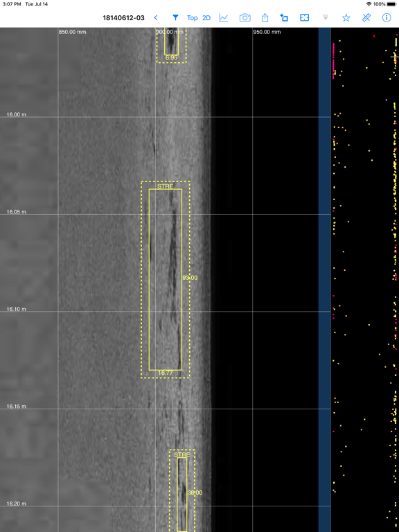Check the Wi-Fi status icon
The height and width of the screenshot is (532, 399).
point(369,4)
